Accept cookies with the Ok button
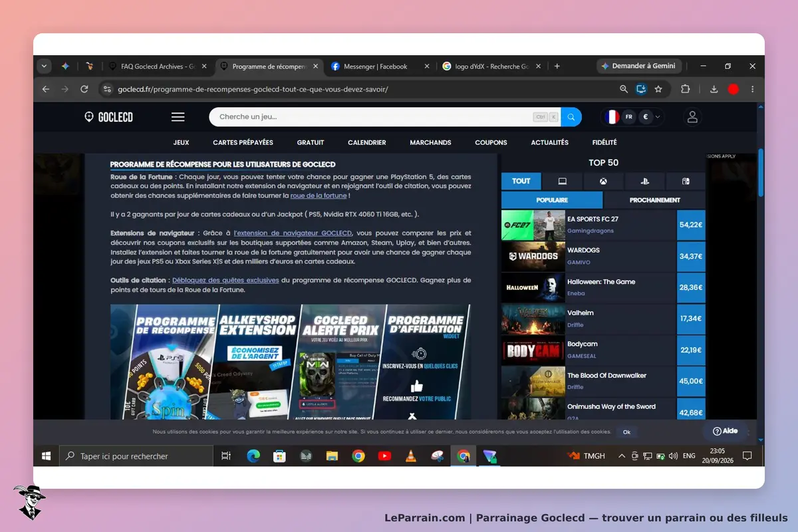The width and height of the screenshot is (798, 532). click(626, 432)
